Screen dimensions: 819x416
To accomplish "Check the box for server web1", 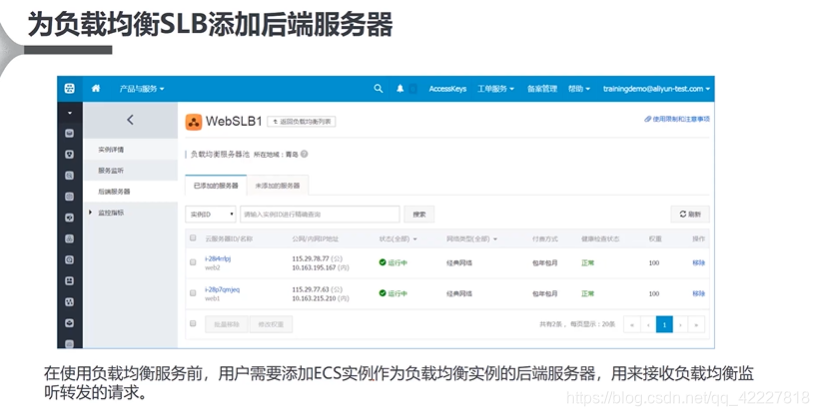I will [193, 293].
